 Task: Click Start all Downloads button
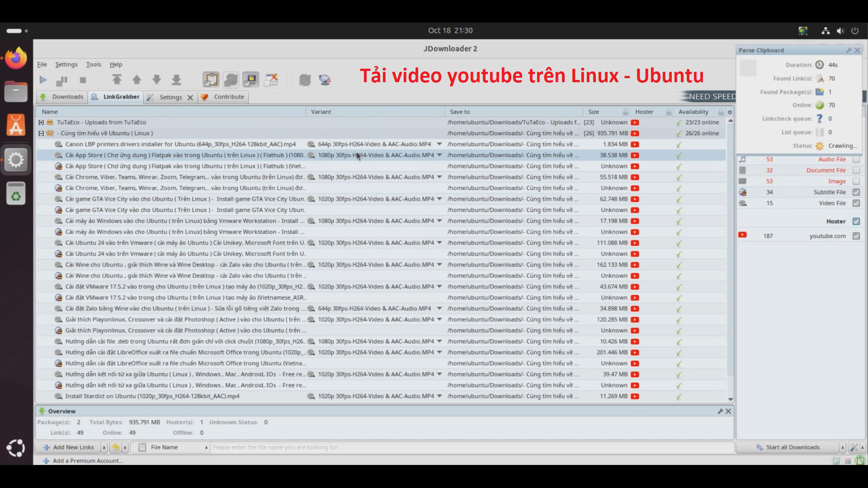[x=788, y=447]
